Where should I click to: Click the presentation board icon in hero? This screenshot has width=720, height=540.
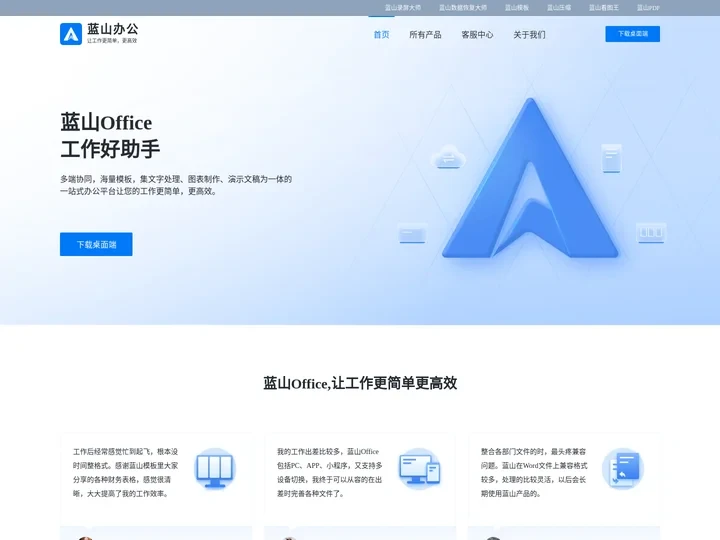pos(651,233)
